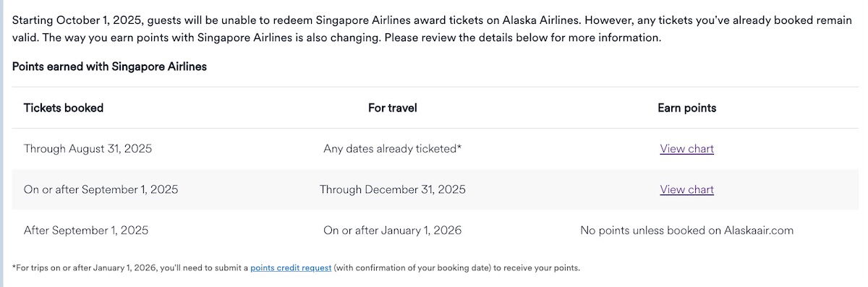Click Please review the details below sentence
The width and height of the screenshot is (868, 287).
point(522,38)
